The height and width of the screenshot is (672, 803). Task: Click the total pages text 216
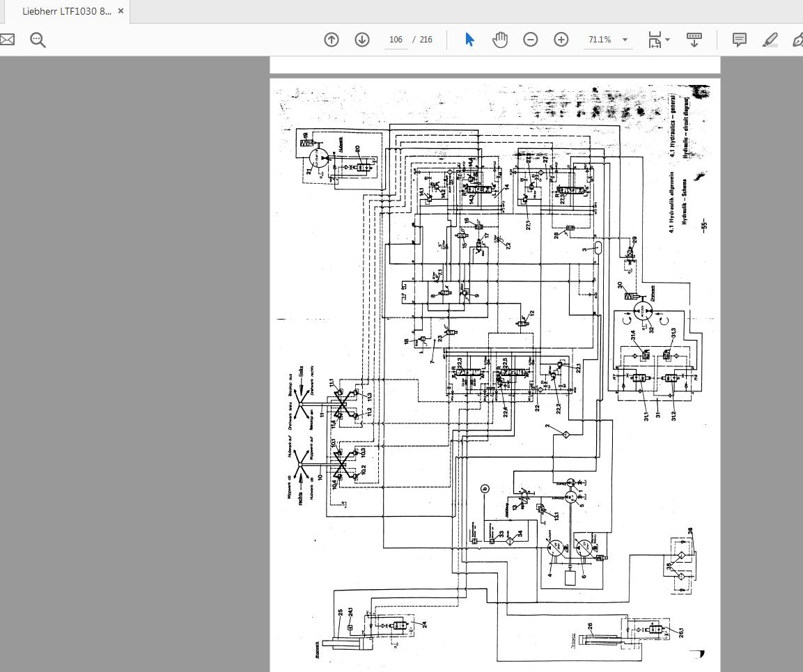pyautogui.click(x=426, y=40)
